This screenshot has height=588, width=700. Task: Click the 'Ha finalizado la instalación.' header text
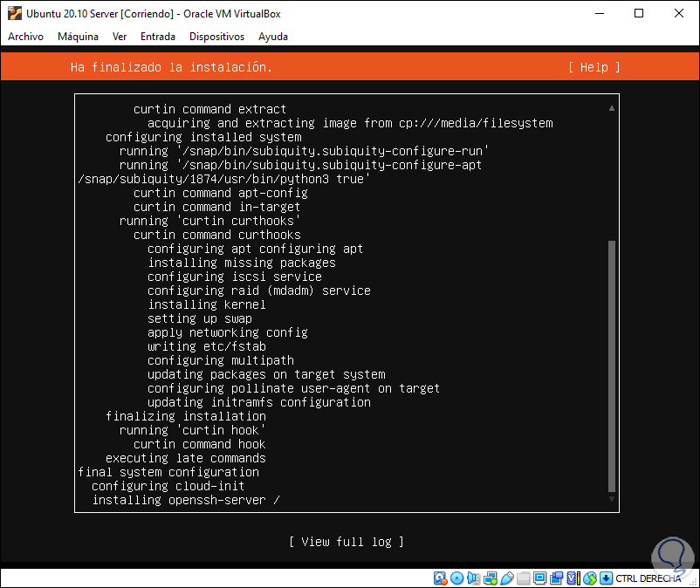click(x=171, y=67)
